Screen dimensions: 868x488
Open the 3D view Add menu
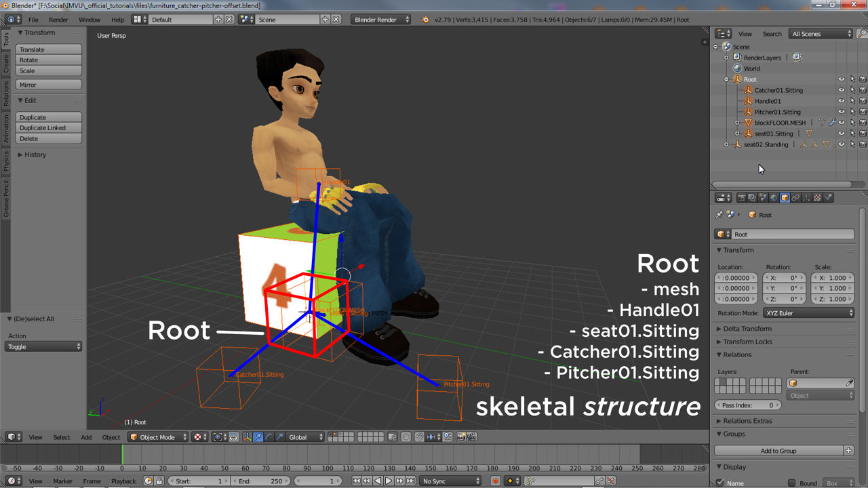pos(86,437)
